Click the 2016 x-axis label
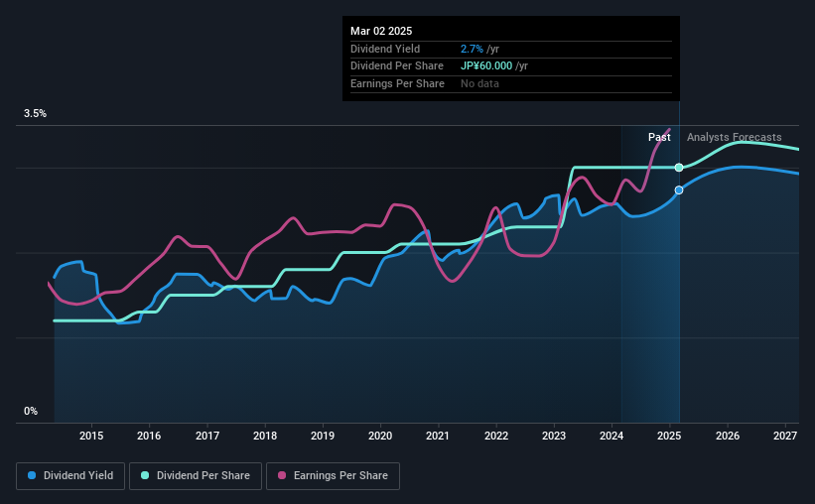Viewport: 815px width, 504px height. point(149,436)
